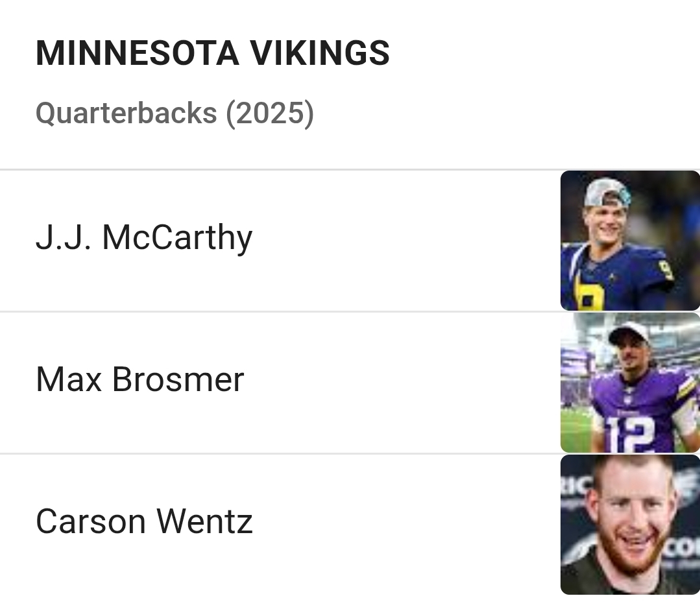The width and height of the screenshot is (700, 609).
Task: Click the last name Wentz
Action: 205,521
